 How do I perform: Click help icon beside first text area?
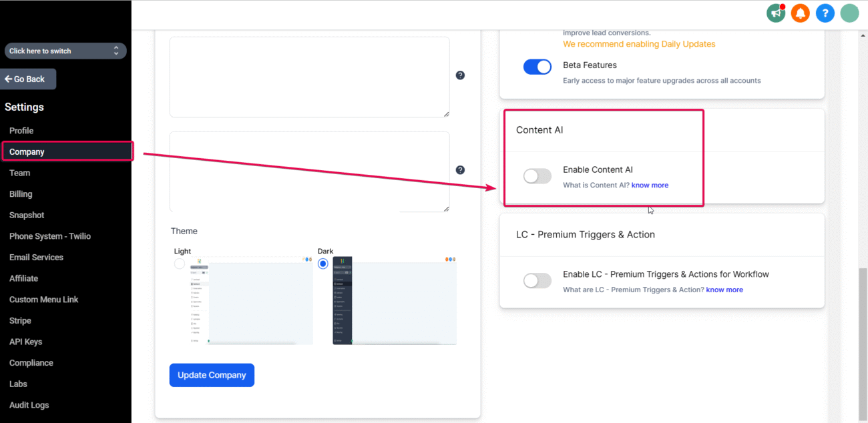tap(460, 75)
